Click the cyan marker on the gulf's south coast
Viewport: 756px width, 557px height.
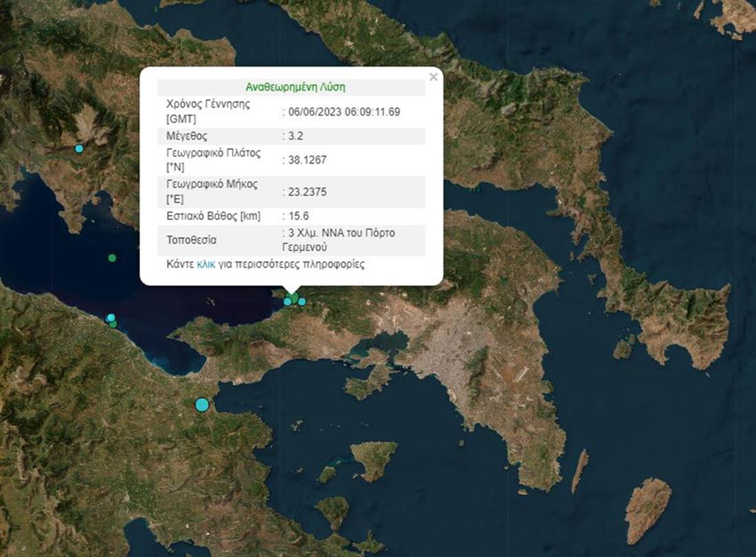point(110,317)
